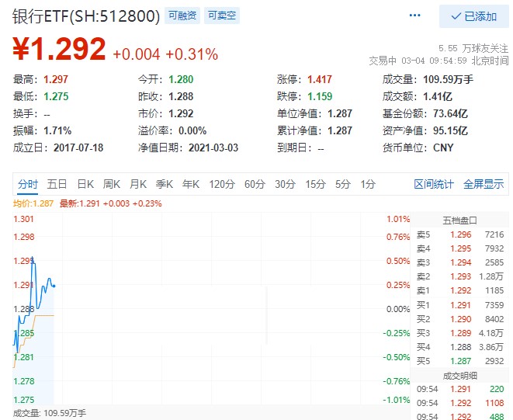Select the 月K chart tab
The height and width of the screenshot is (420, 513).
coord(138,184)
